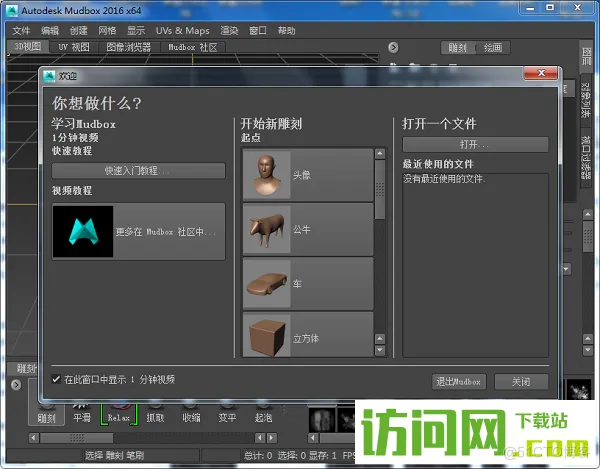This screenshot has width=600, height=469.
Task: Click the round arrow expander near the view tabs
Action: tap(393, 47)
